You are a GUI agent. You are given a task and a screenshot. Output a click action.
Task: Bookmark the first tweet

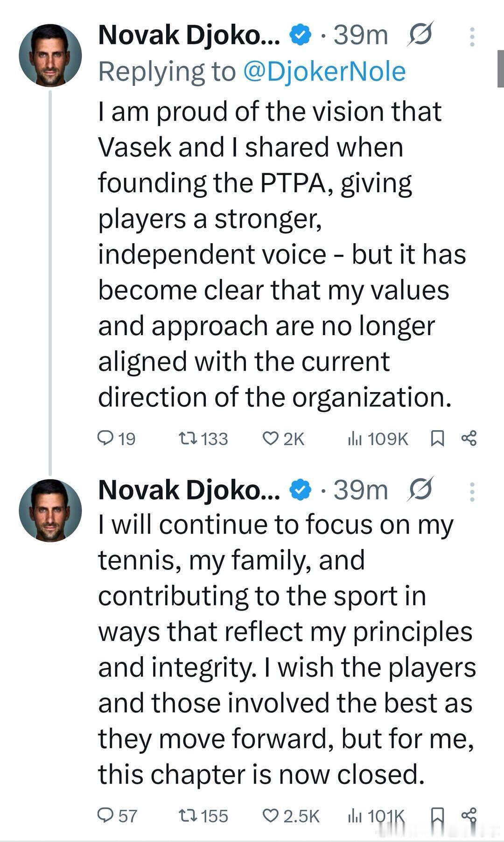[x=437, y=438]
